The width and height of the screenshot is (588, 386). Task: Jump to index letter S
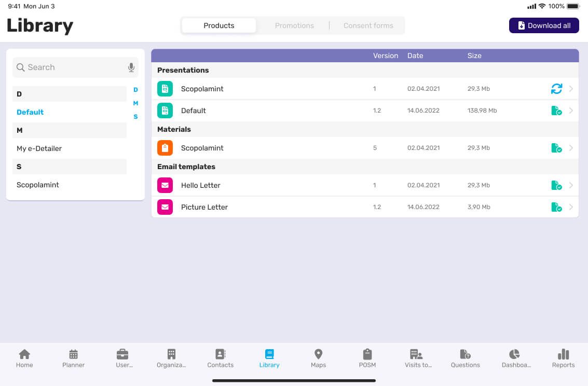[135, 117]
